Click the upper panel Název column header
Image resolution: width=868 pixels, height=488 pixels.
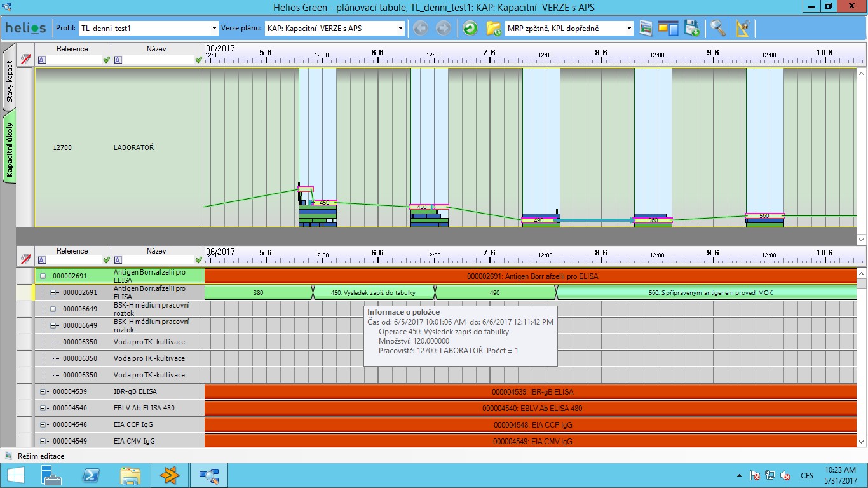tap(156, 49)
